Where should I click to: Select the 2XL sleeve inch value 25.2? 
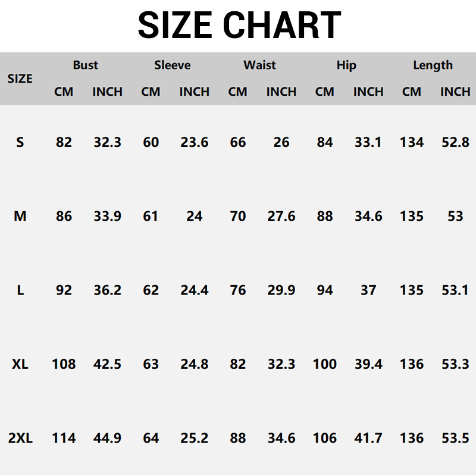(195, 439)
